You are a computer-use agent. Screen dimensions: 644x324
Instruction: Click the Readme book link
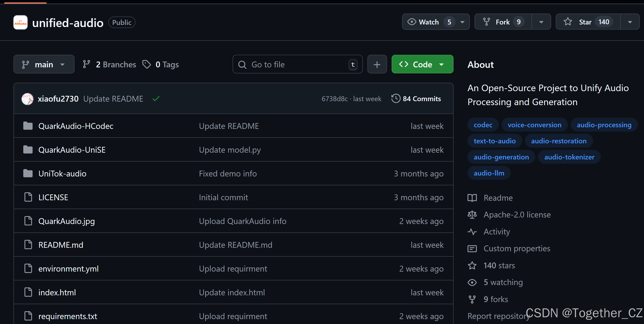[498, 198]
